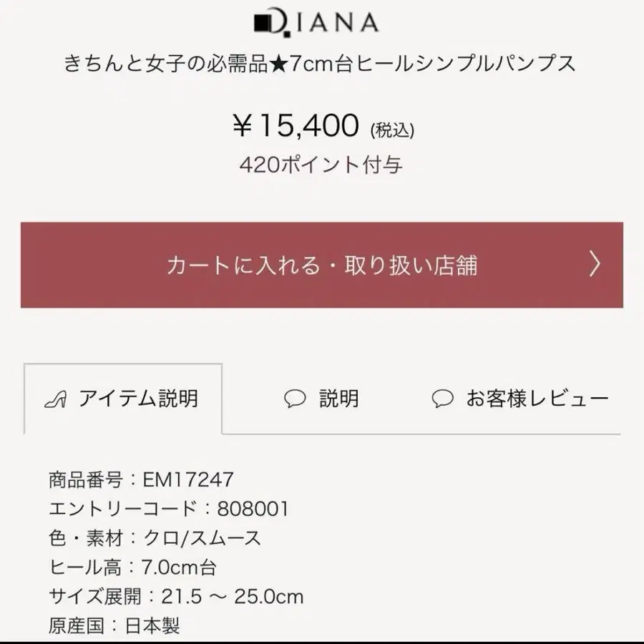
Task: Click the ヒール高 7.0cm台 line
Action: coord(132,568)
